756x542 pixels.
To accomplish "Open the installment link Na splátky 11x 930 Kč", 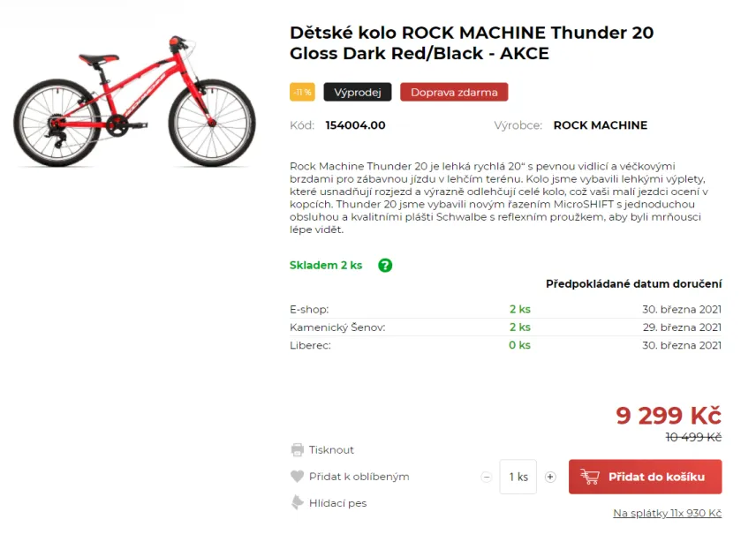I will 668,513.
